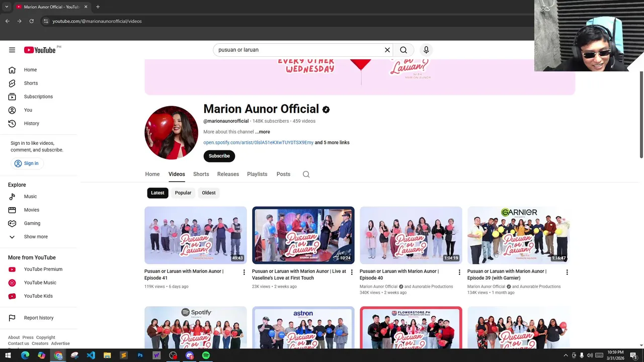
Task: Open taskbar volume control speaker icon
Action: pyautogui.click(x=590, y=355)
